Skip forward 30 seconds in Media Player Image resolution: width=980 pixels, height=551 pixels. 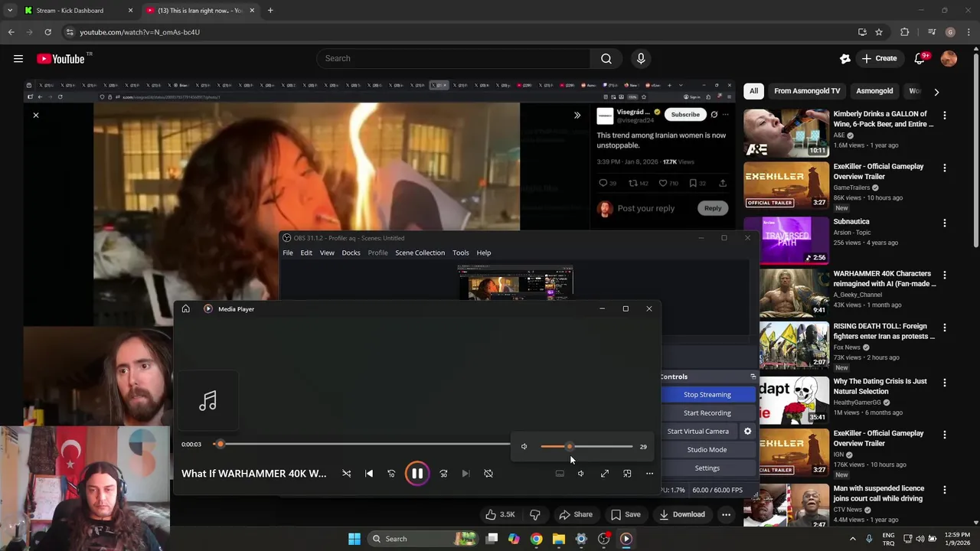tap(443, 474)
